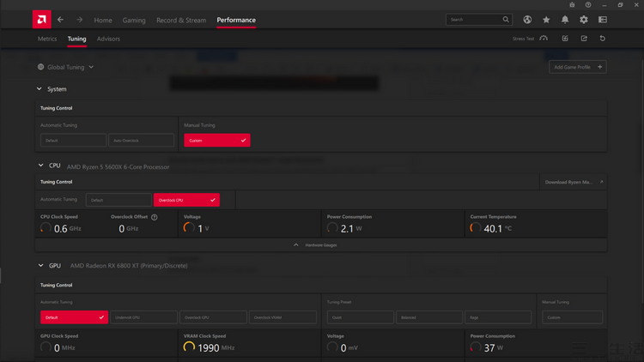The image size is (644, 362).
Task: Click the bug report icon in title bar
Action: [572, 4]
